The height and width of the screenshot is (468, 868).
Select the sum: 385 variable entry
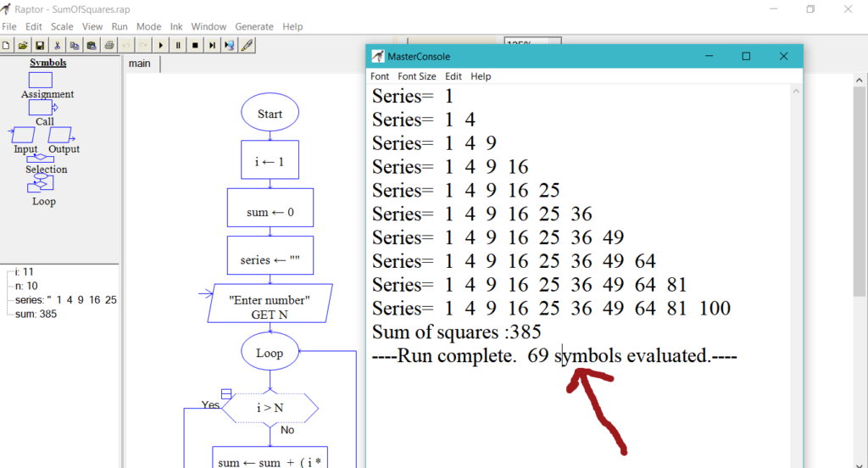click(36, 314)
